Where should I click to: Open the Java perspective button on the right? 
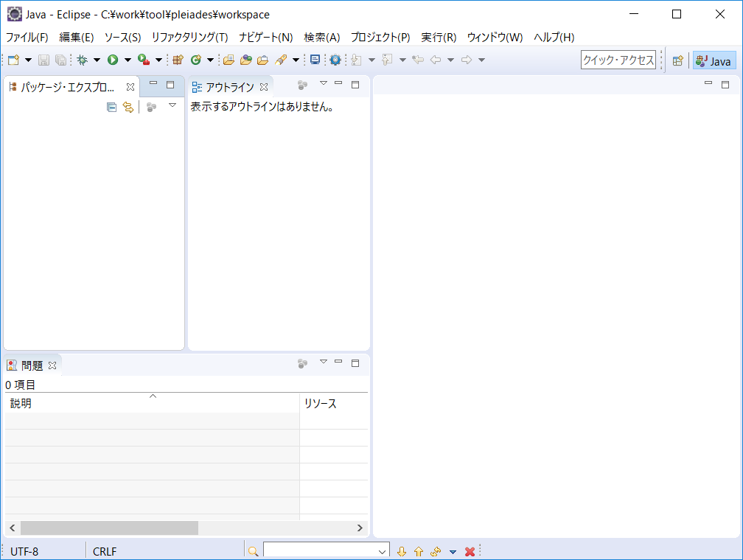(x=714, y=60)
